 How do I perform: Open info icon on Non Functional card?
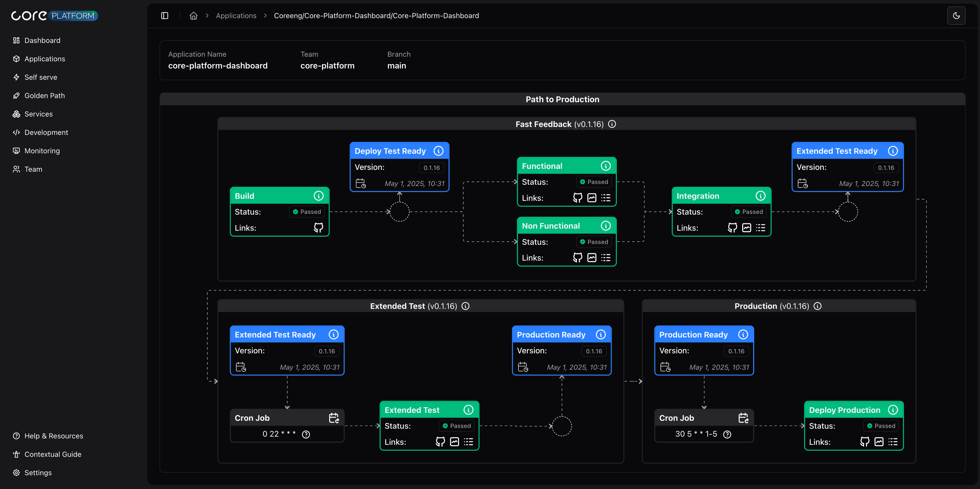[x=606, y=226]
